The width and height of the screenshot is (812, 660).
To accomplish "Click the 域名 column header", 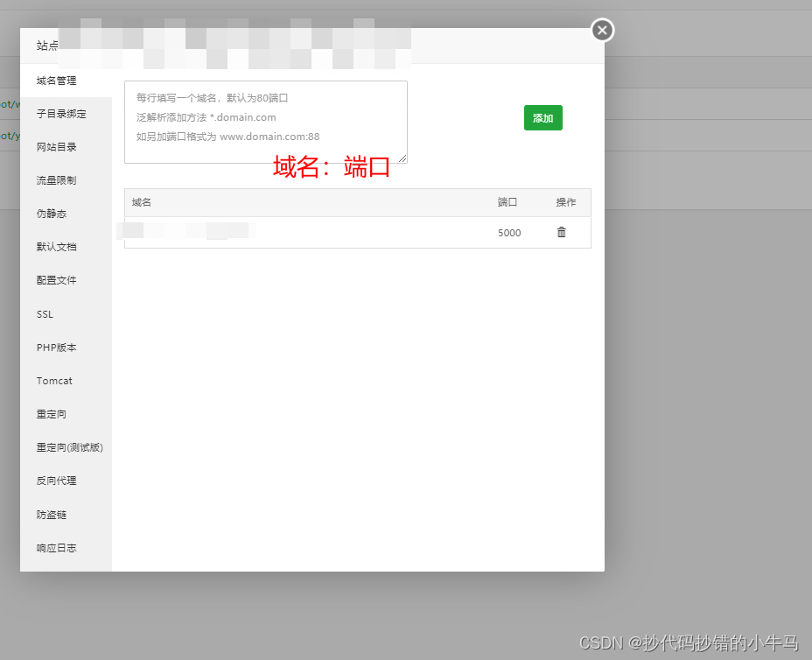I will coord(142,202).
